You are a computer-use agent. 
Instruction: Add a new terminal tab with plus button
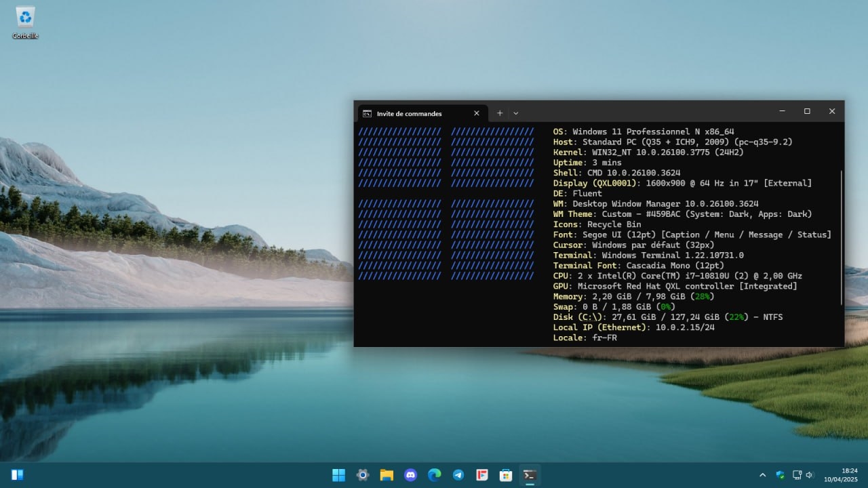(500, 113)
